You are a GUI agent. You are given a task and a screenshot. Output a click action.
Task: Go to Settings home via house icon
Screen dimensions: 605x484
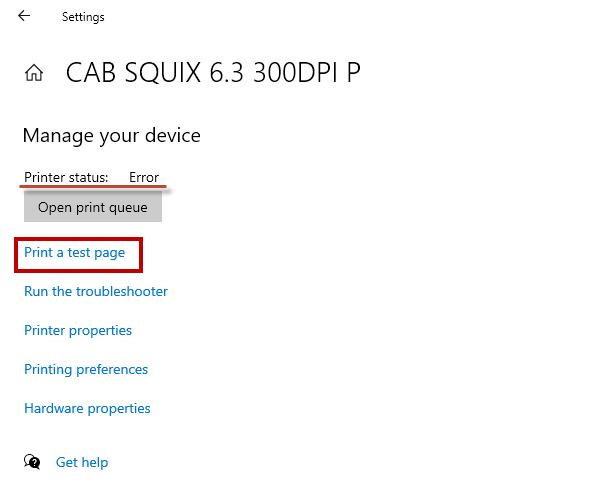coord(34,73)
